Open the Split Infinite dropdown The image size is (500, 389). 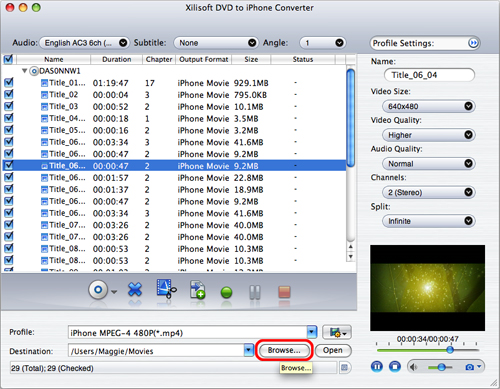429,221
